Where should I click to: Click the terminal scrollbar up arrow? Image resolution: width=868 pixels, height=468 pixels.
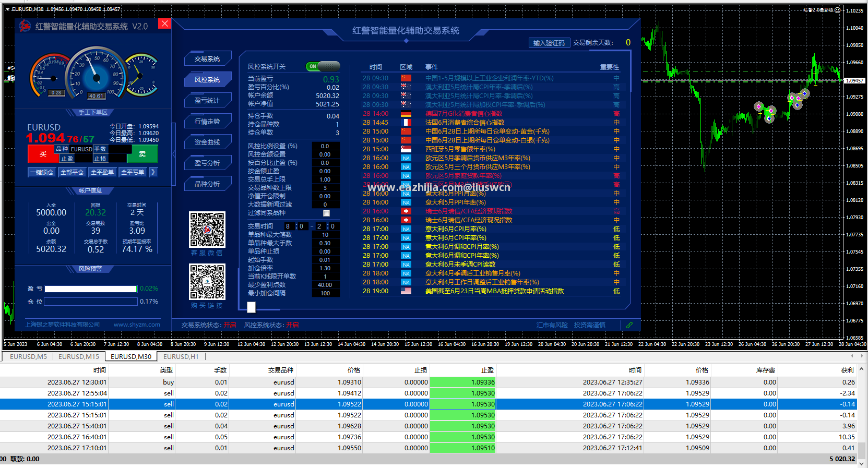(861, 369)
